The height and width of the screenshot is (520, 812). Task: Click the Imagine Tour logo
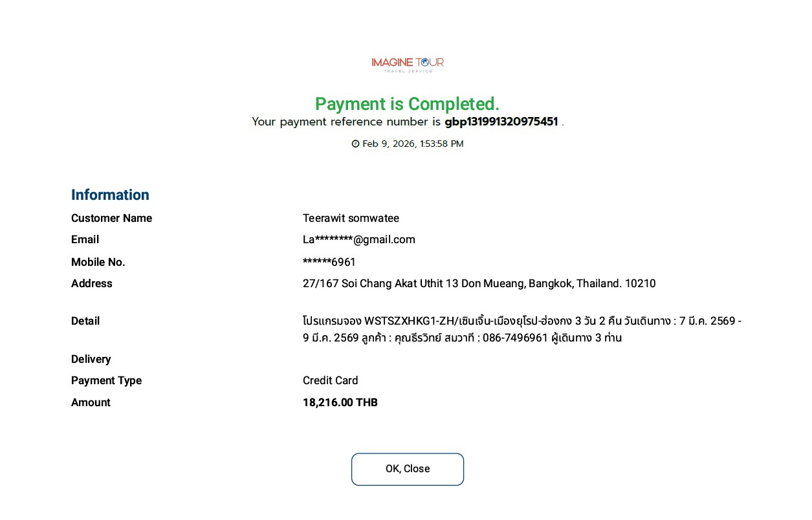(408, 63)
